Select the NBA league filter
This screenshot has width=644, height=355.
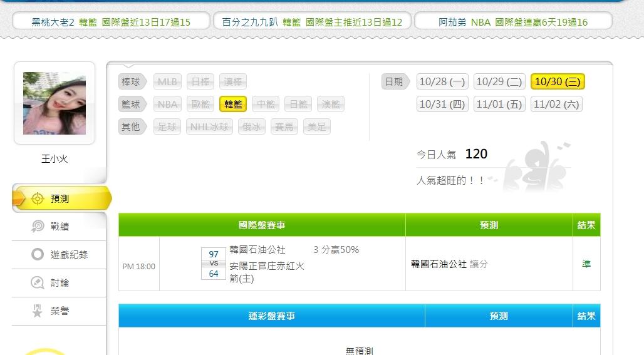click(167, 104)
